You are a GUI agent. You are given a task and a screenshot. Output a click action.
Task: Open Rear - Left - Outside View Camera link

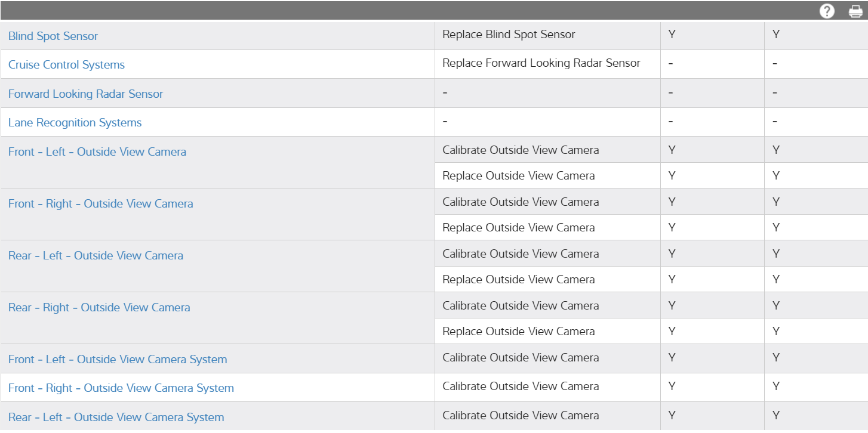click(x=96, y=255)
